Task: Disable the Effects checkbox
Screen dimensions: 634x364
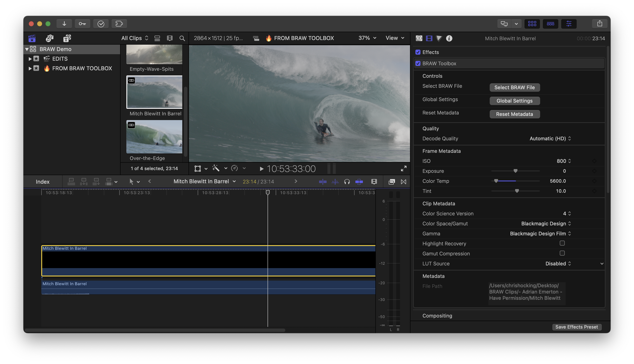Action: [418, 52]
